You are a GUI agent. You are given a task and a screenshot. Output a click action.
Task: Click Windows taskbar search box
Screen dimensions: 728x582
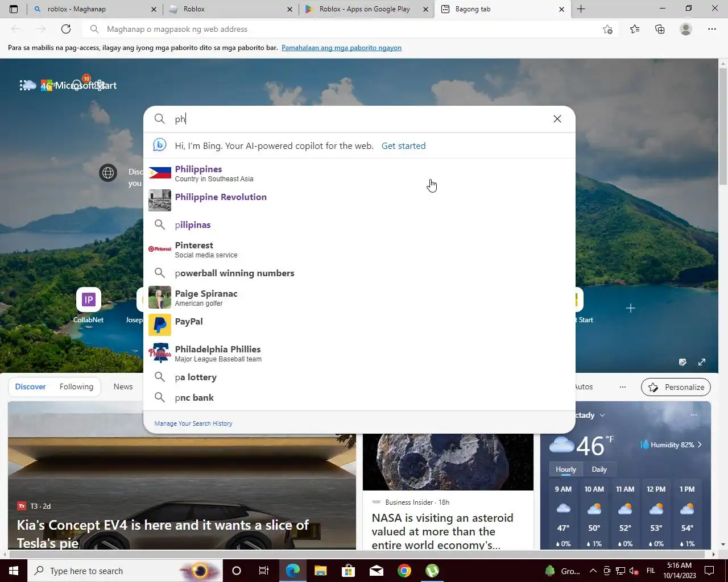click(125, 571)
